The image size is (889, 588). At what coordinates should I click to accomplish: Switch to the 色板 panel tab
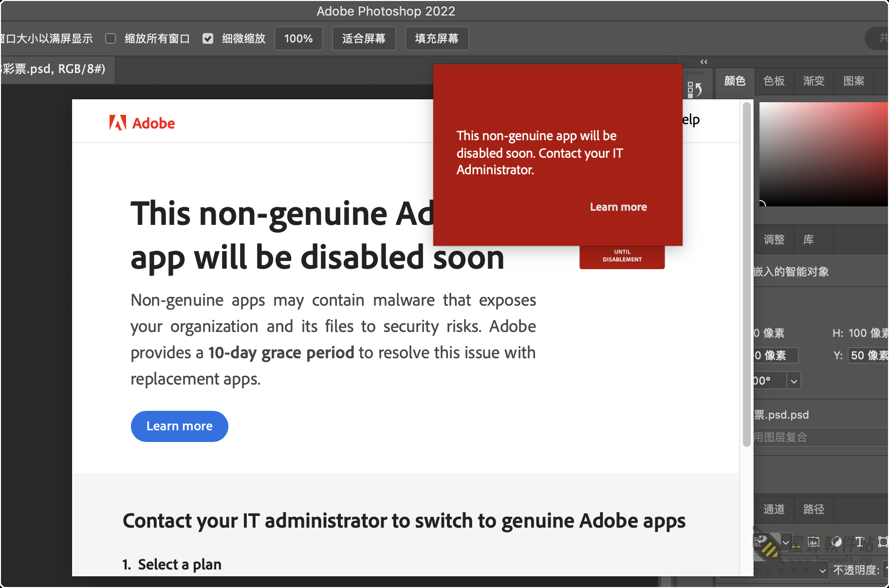click(x=774, y=81)
